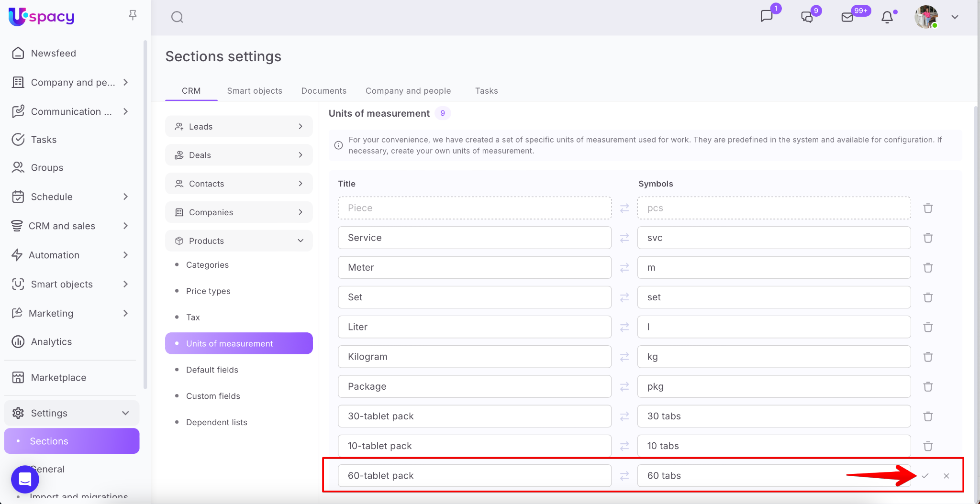
Task: Collapse the Settings menu in sidebar
Action: 125,413
